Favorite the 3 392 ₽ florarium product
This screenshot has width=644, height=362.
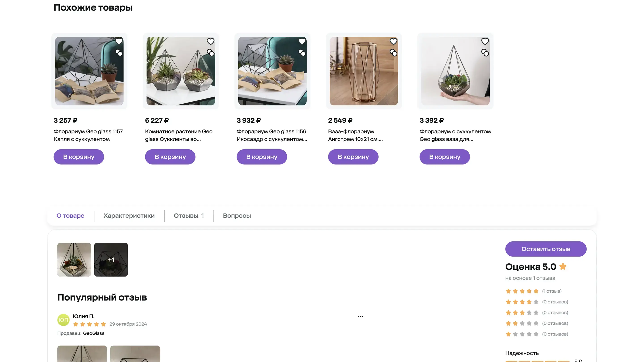click(x=485, y=41)
